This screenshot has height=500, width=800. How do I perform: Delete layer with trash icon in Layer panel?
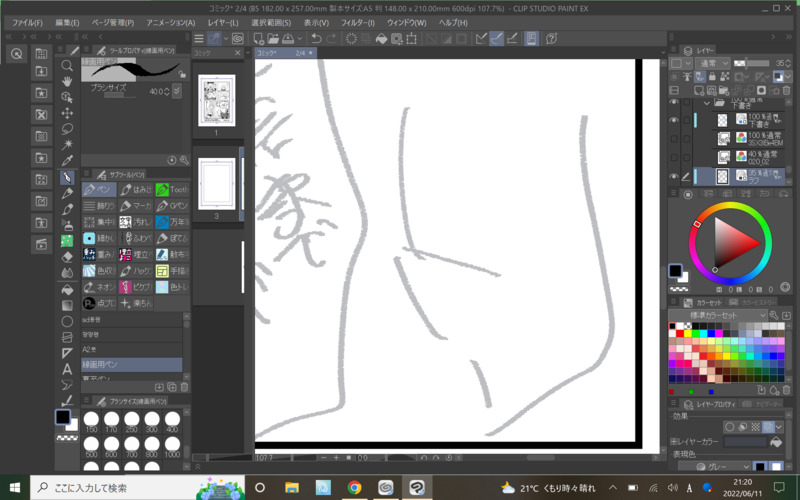tap(786, 91)
